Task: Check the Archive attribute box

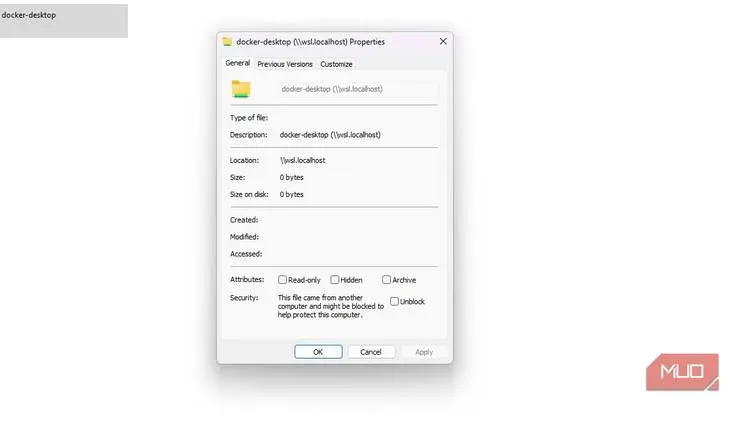Action: pos(386,279)
